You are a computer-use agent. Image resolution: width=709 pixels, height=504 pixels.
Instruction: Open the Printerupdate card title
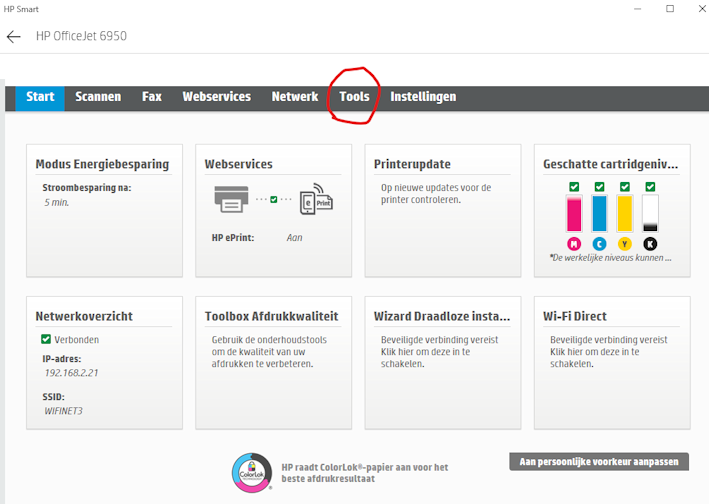(x=412, y=164)
